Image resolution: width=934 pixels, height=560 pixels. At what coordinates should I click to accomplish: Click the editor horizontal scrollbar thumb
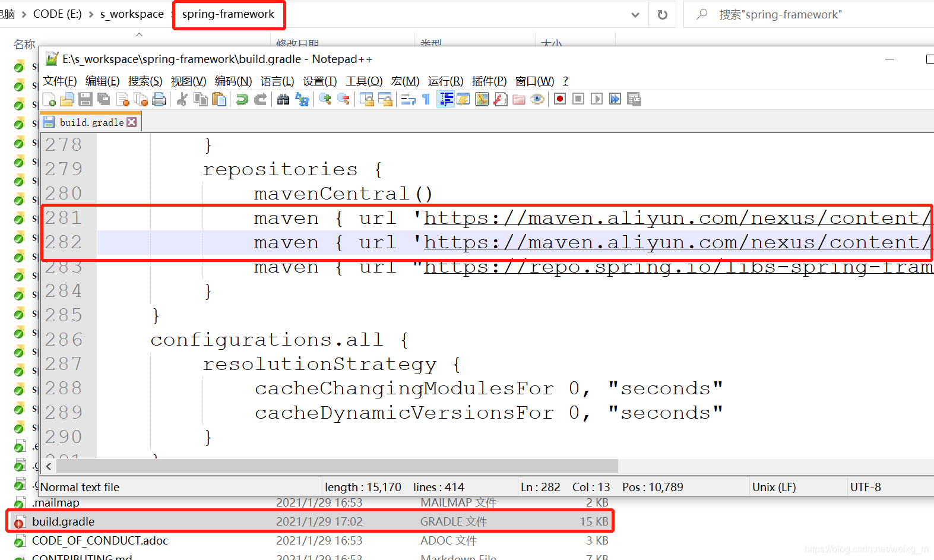tap(337, 466)
